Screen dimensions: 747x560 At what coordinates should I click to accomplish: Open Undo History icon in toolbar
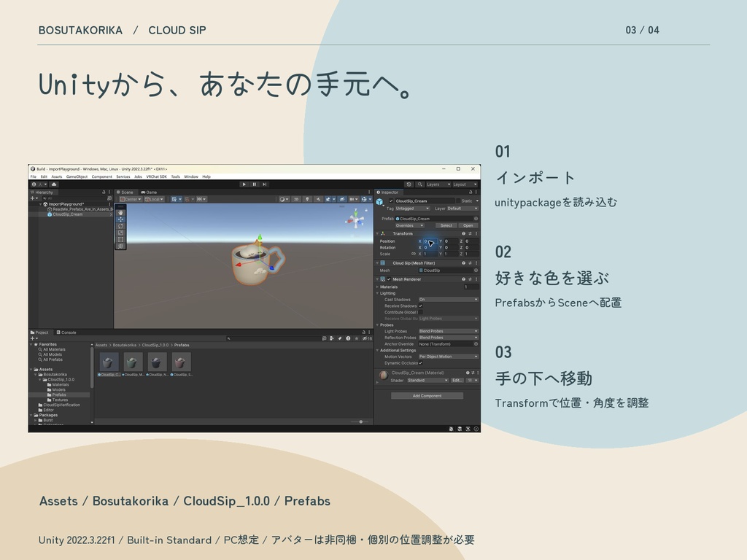click(409, 184)
